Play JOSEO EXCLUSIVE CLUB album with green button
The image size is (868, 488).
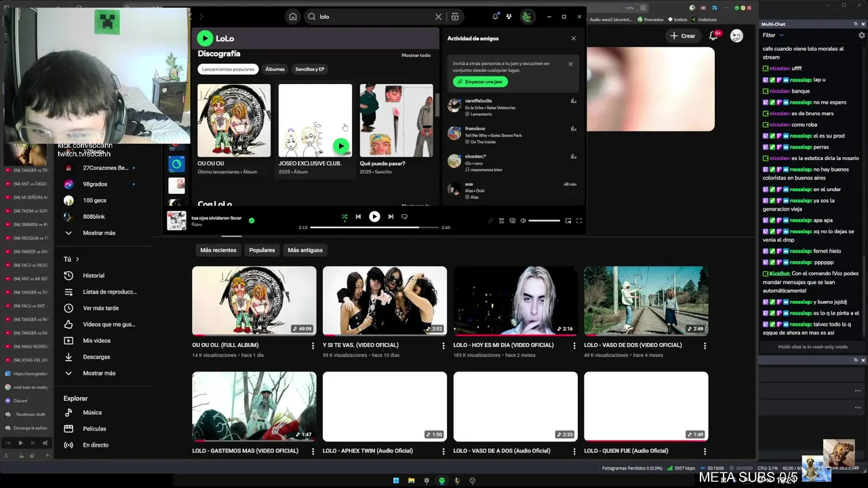[341, 146]
